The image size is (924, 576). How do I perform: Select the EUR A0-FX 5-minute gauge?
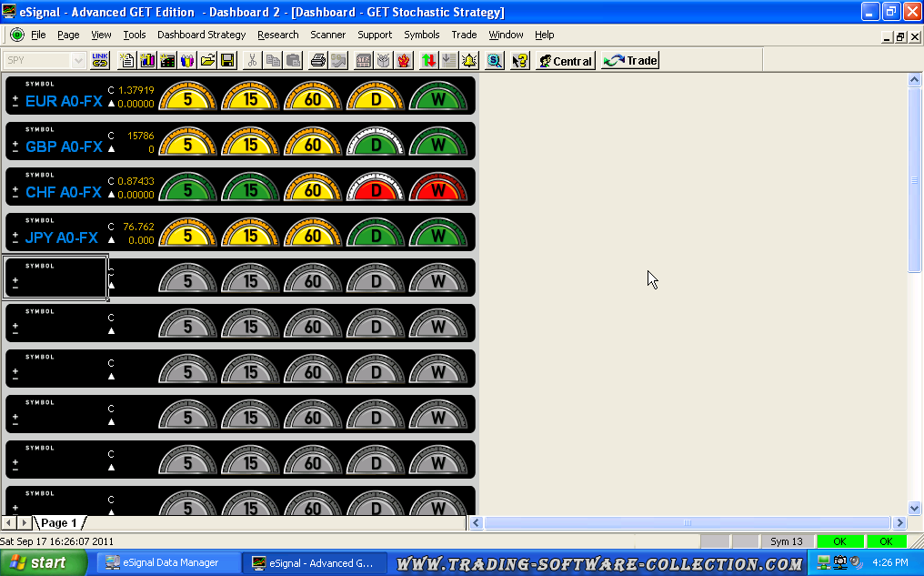pyautogui.click(x=188, y=98)
